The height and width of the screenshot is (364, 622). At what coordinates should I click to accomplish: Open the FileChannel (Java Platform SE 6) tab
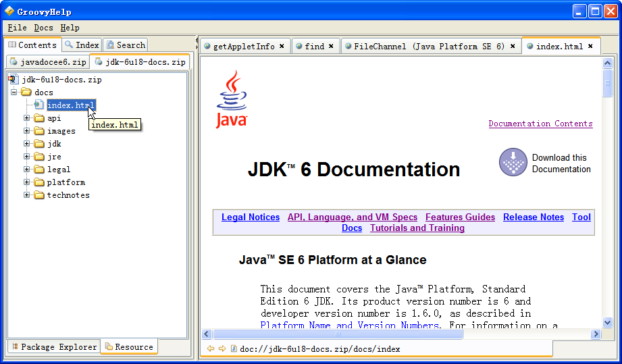click(x=430, y=47)
